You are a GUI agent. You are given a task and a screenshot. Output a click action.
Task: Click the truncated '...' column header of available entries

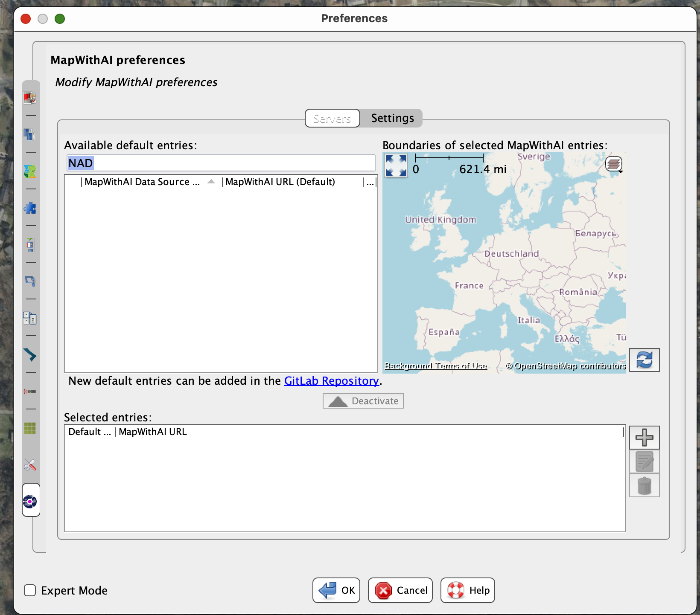(370, 182)
